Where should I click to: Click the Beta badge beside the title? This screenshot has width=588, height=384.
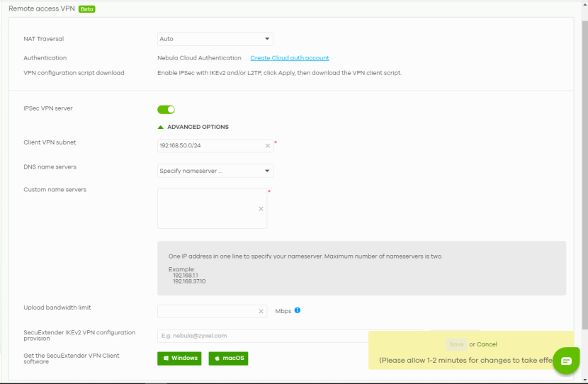(86, 9)
